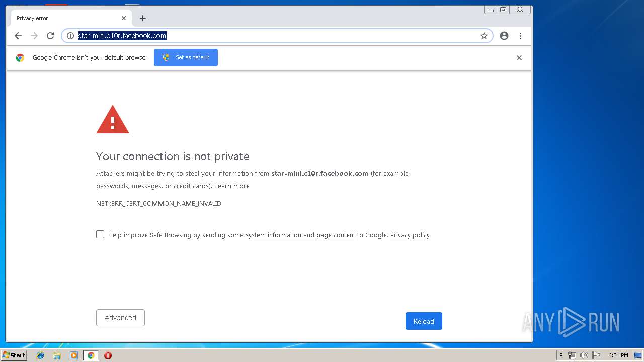Click the Chrome logo in infobar
The height and width of the screenshot is (362, 644).
click(20, 58)
